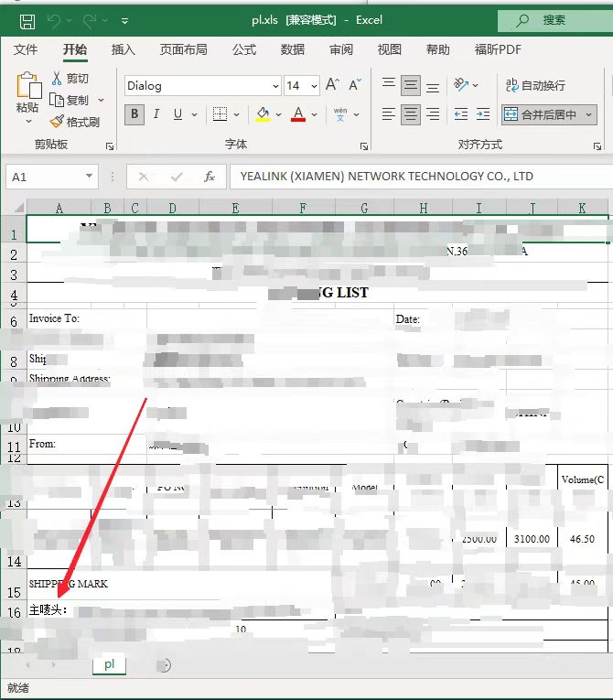
Task: Click the 复制 copy button
Action: pos(69,100)
